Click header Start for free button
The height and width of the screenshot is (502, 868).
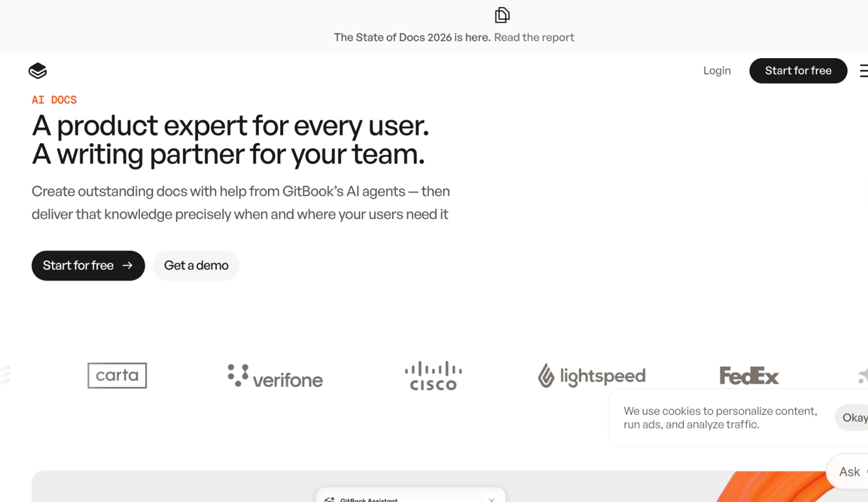click(798, 71)
